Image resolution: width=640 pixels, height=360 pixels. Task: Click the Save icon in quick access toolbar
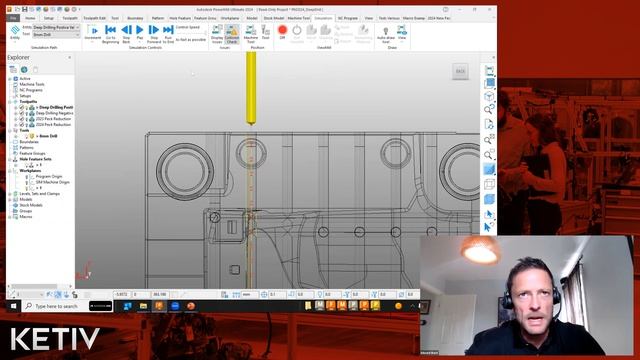pyautogui.click(x=25, y=9)
